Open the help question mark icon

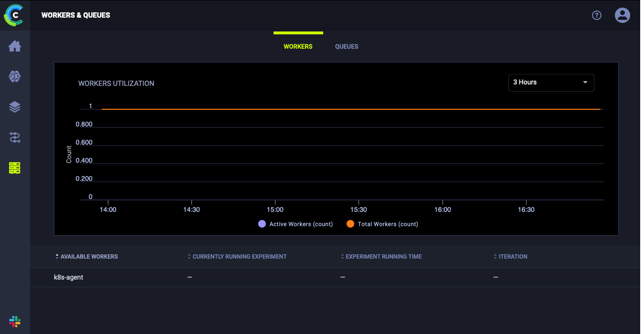tap(596, 15)
